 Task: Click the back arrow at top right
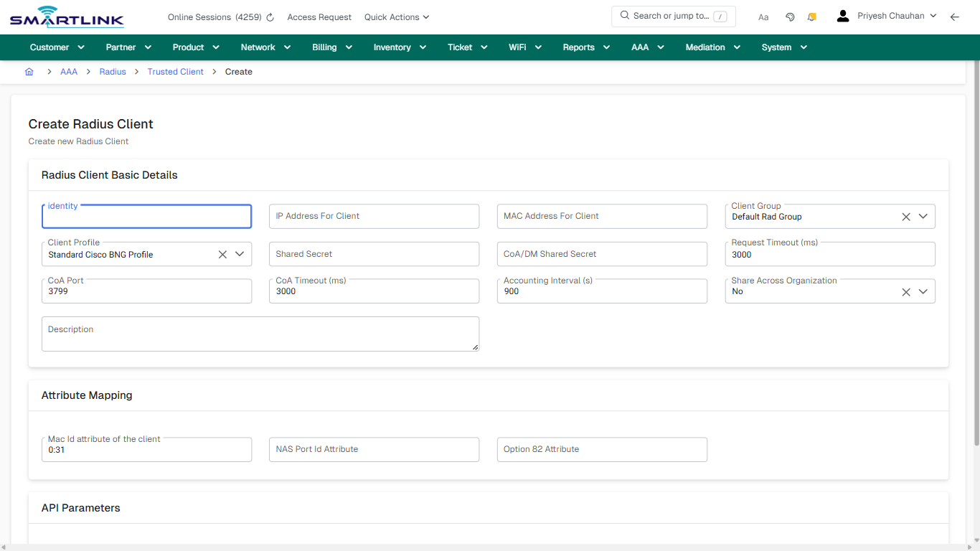point(955,17)
